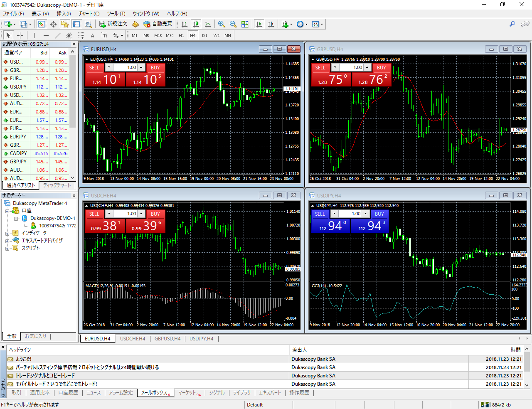
Task: Zoom in on the chart
Action: pos(222,24)
